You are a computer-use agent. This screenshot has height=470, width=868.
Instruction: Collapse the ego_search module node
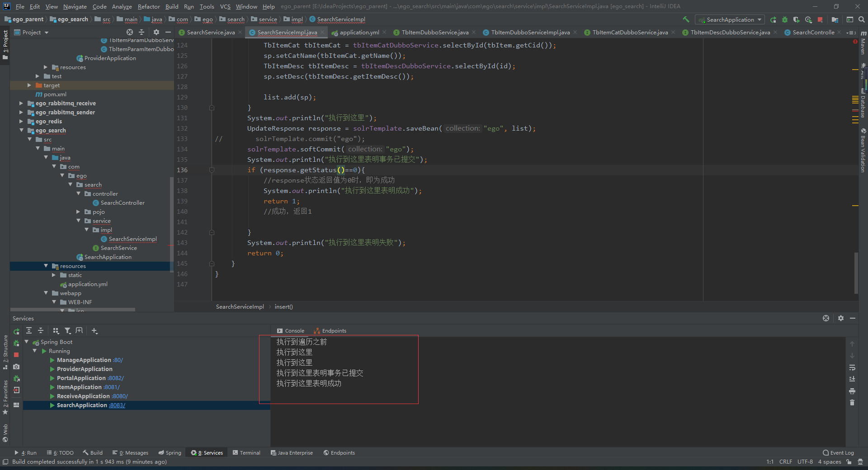[x=21, y=130]
